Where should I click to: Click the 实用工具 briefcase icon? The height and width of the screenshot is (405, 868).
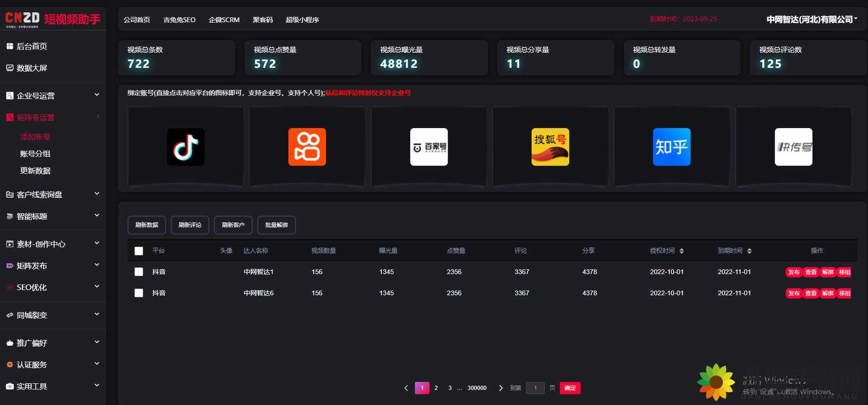tap(10, 386)
